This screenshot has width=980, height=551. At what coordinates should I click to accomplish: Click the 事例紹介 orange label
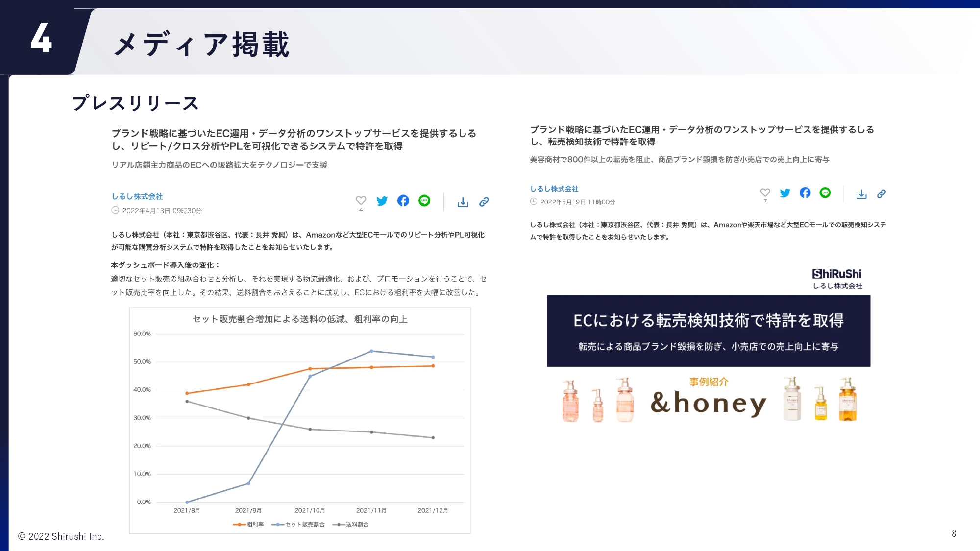coord(709,382)
